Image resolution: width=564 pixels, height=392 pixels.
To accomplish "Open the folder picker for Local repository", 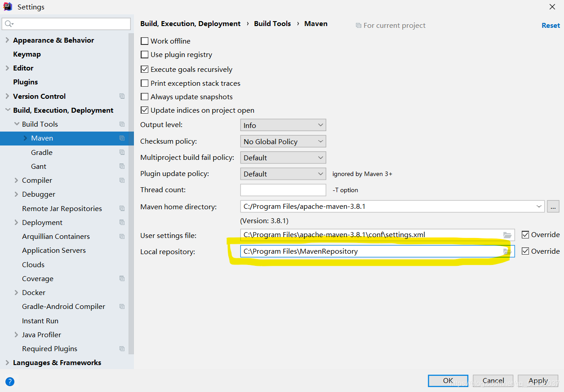I will [x=507, y=251].
